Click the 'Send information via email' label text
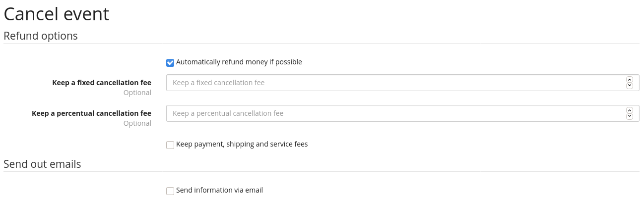Viewport: 644px width, 200px height. tap(219, 190)
